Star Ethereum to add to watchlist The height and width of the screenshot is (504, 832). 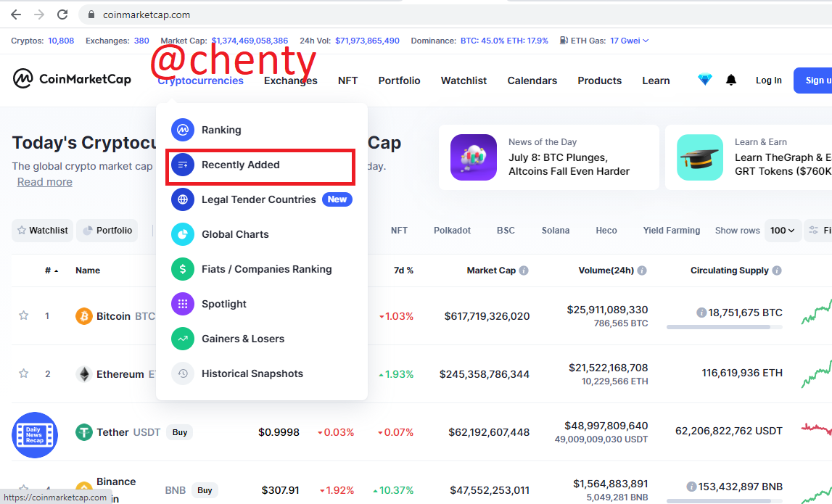[x=23, y=373]
